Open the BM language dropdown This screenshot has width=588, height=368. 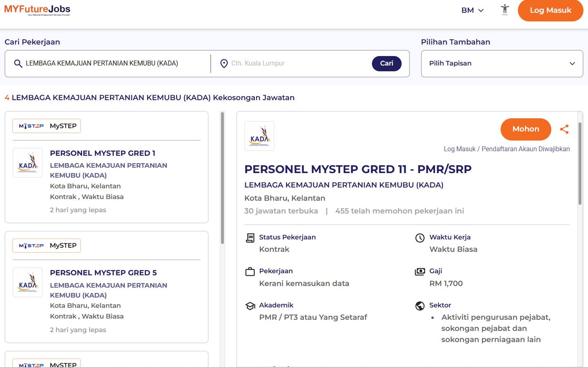point(472,10)
